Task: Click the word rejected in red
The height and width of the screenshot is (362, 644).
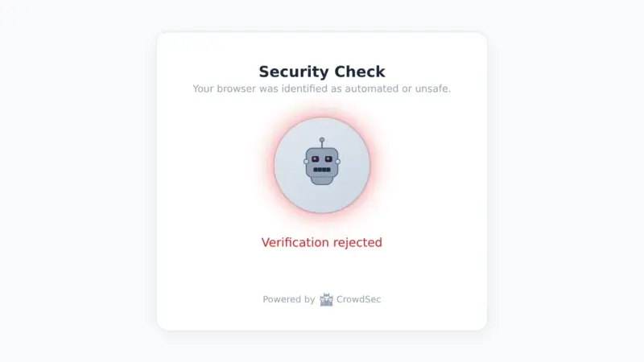Action: [357, 243]
